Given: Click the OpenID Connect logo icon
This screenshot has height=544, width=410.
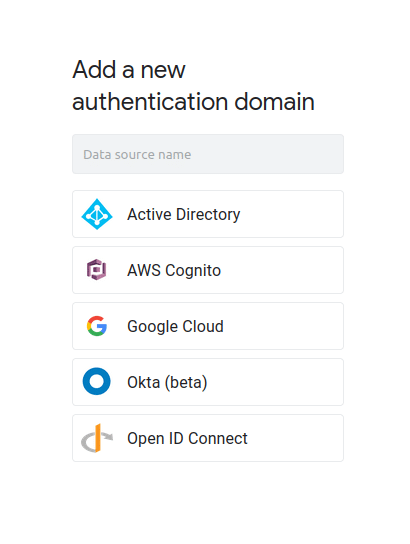Looking at the screenshot, I should click(97, 438).
